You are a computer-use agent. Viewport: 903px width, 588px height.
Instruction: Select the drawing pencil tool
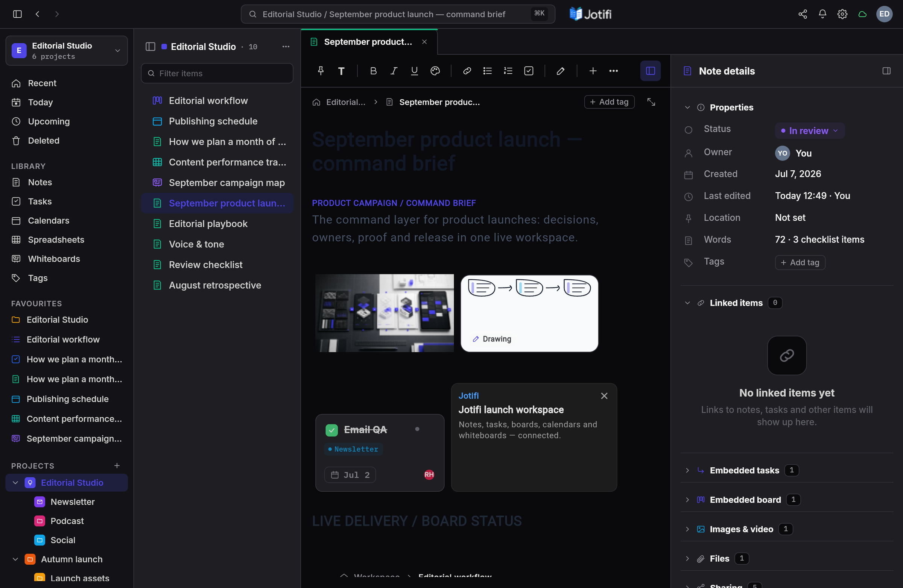click(560, 71)
